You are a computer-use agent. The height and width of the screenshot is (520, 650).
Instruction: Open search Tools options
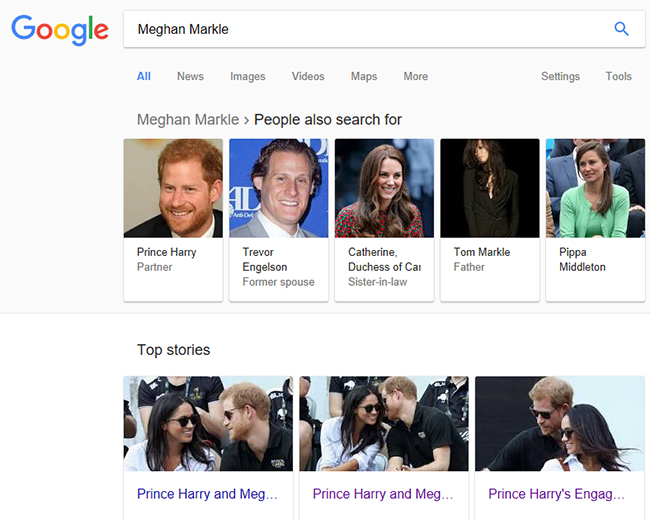[x=618, y=76]
